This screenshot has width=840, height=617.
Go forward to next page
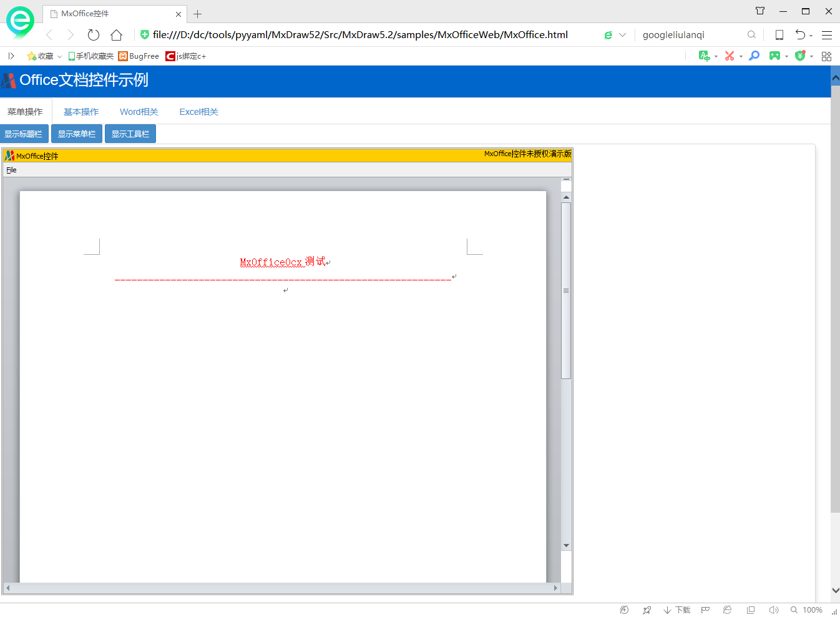[x=71, y=35]
